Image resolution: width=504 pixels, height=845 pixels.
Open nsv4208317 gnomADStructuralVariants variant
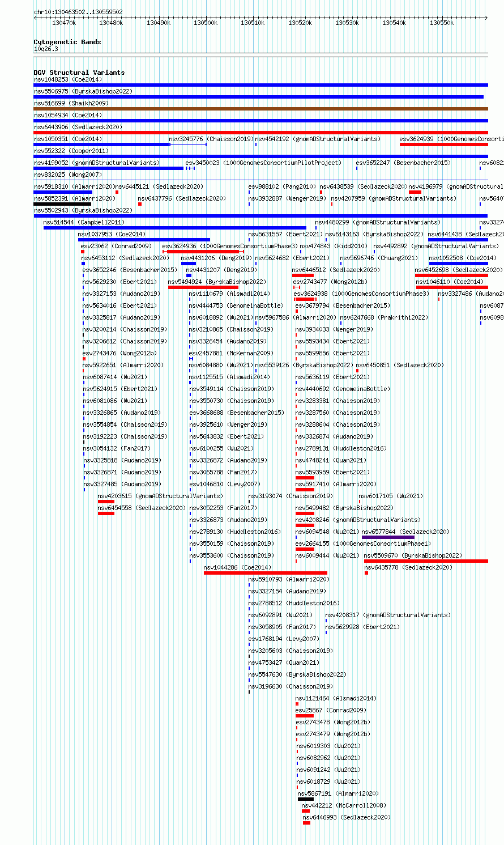coord(388,615)
